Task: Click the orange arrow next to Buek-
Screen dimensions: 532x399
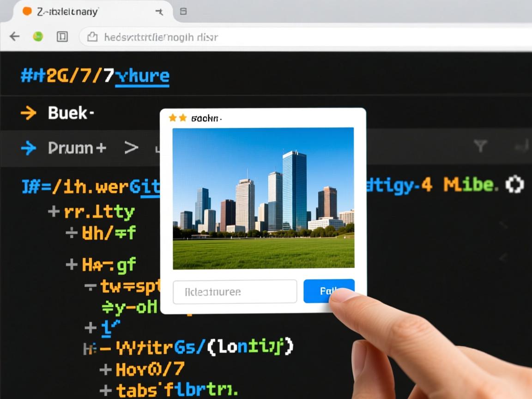Action: click(x=29, y=113)
